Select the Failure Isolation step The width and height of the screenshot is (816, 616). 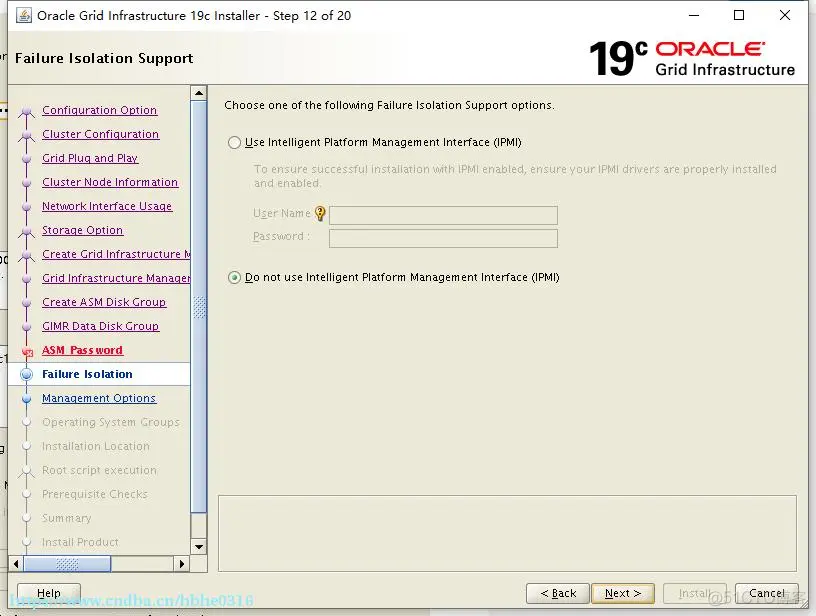pos(87,374)
